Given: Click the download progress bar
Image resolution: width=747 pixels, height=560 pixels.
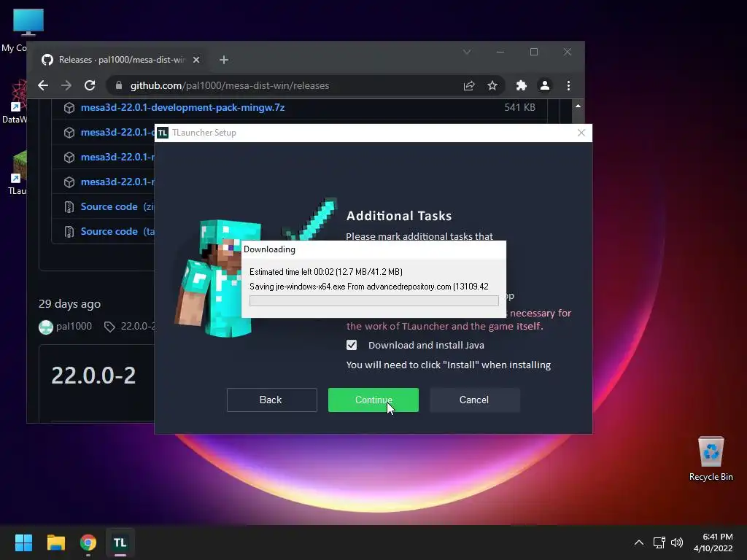Looking at the screenshot, I should point(374,301).
